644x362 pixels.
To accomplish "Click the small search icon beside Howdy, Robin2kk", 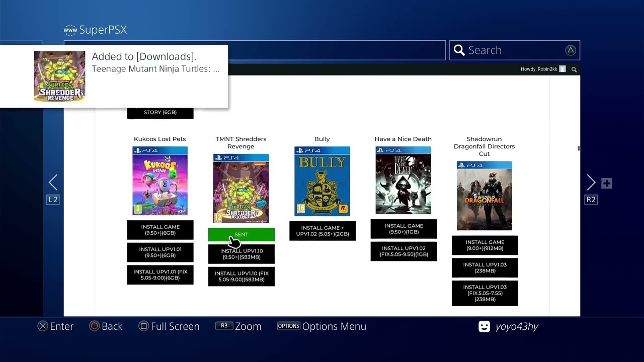I will pos(574,69).
